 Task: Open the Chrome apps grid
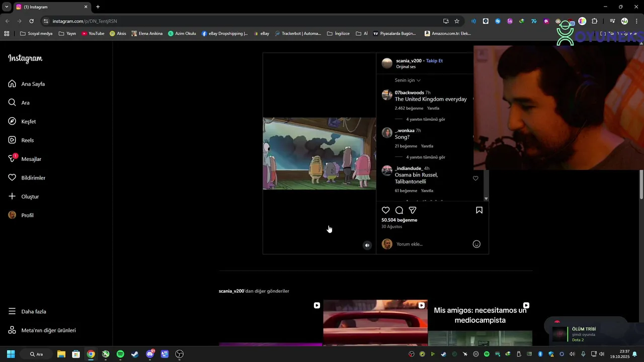pos(7,34)
